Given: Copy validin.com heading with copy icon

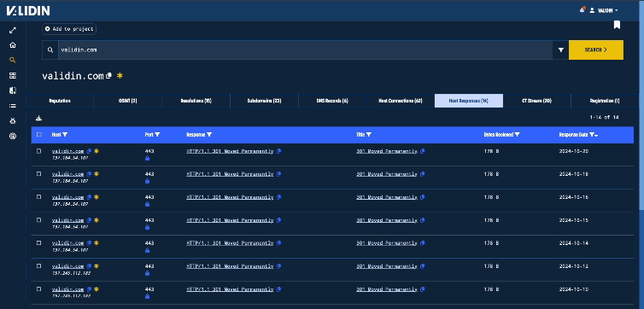Looking at the screenshot, I should click(x=108, y=76).
